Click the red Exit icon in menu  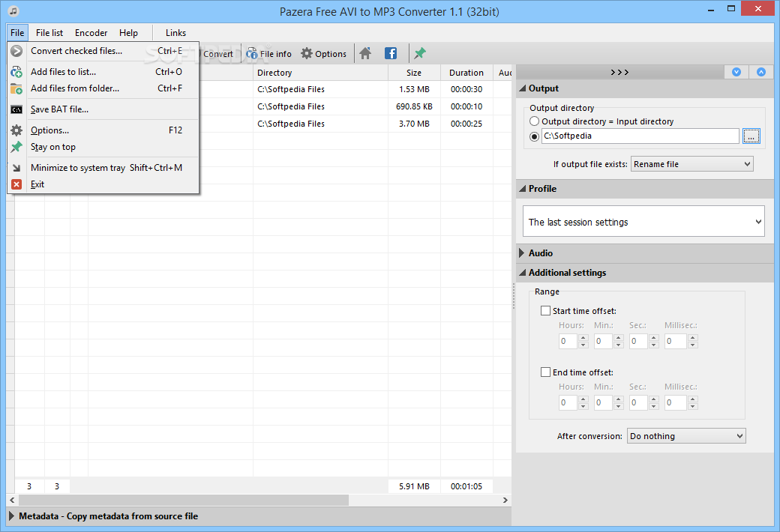pyautogui.click(x=16, y=184)
